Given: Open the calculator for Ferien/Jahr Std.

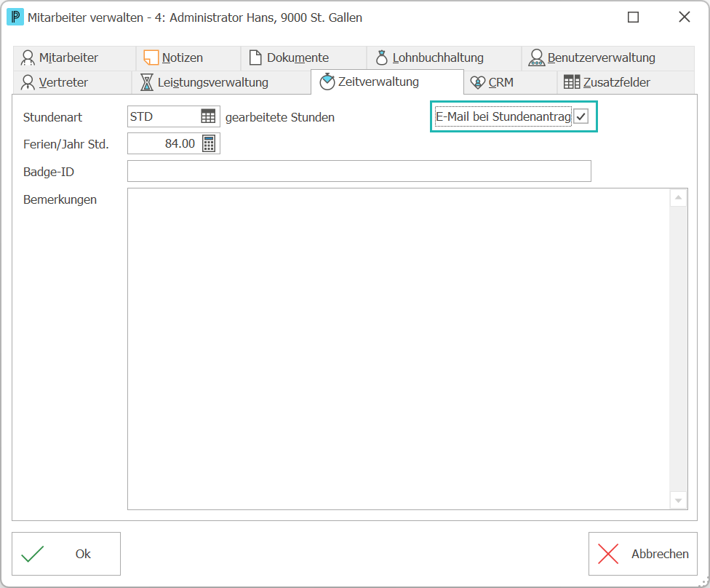Looking at the screenshot, I should tap(208, 143).
